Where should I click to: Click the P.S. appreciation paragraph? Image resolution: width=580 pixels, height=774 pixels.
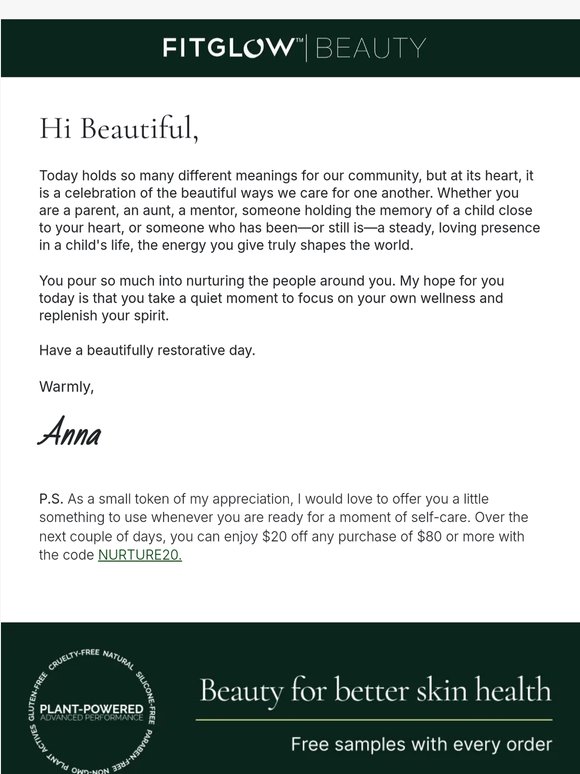[284, 527]
